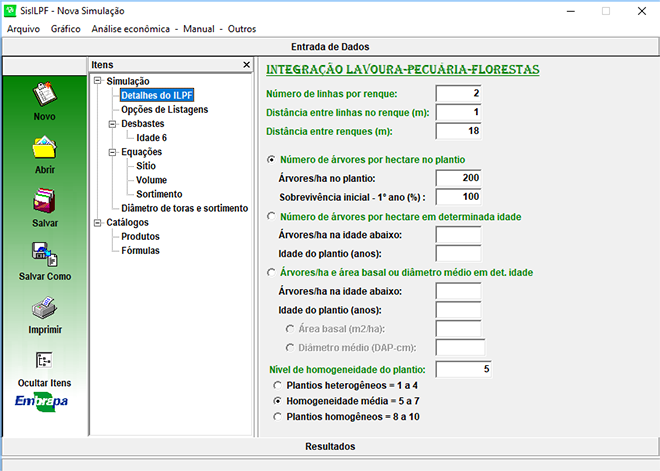Image resolution: width=660 pixels, height=471 pixels.
Task: Select 'Plantios heterogêneos = 1 a 4' option
Action: click(279, 385)
